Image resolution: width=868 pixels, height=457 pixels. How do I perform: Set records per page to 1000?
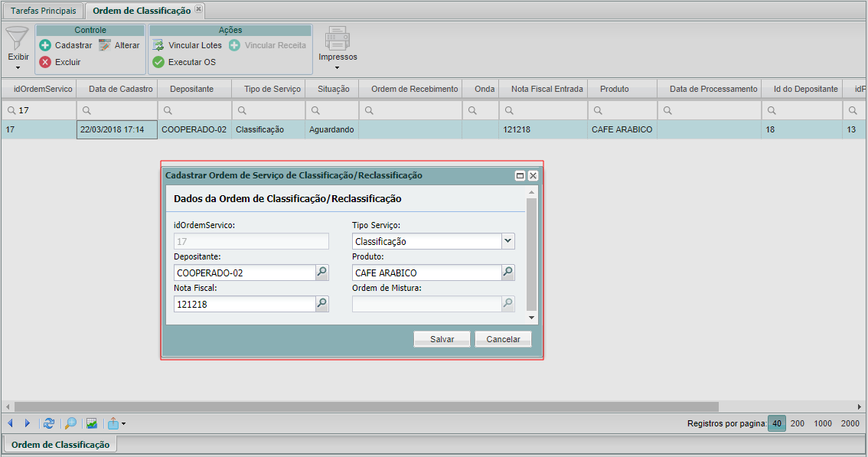[x=823, y=423]
